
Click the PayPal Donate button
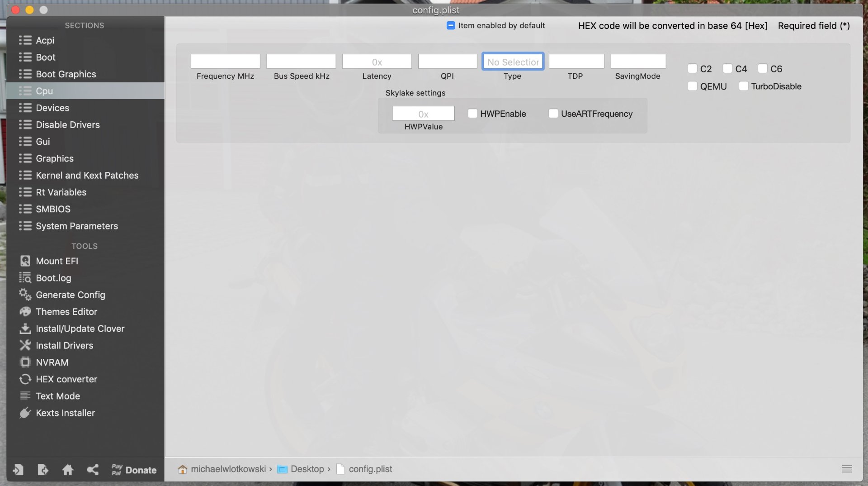click(134, 470)
